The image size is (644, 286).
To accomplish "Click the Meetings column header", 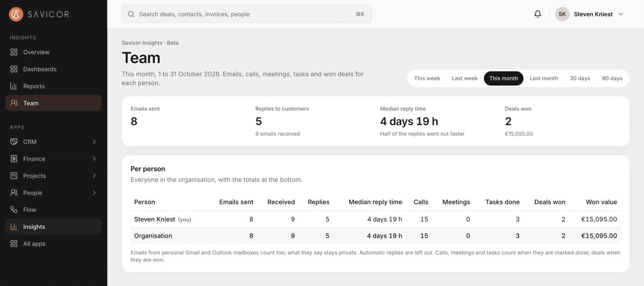I will pyautogui.click(x=456, y=202).
